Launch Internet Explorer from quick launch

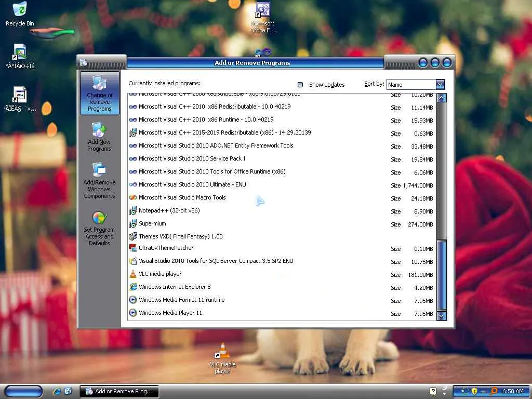coord(57,391)
